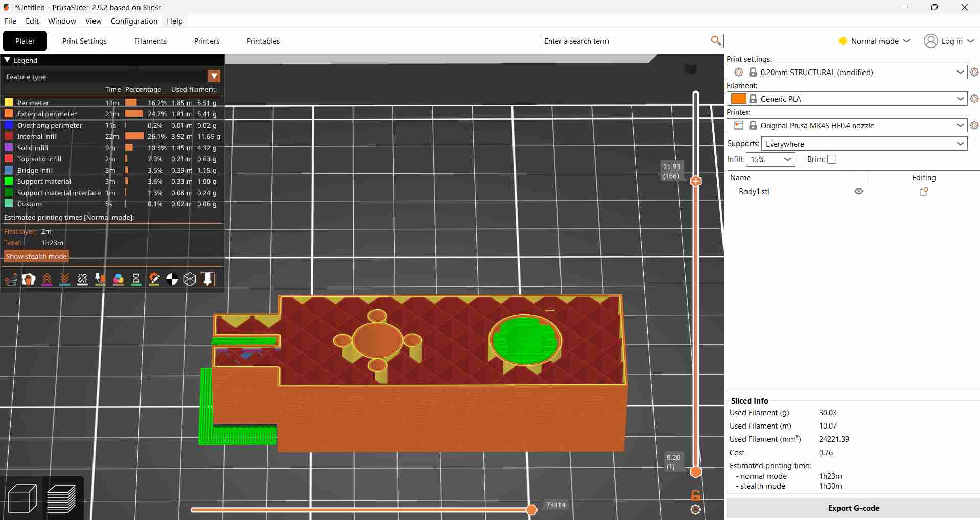Toggle Perimeter feature visibility in legend
This screenshot has width=980, height=520.
pyautogui.click(x=112, y=103)
